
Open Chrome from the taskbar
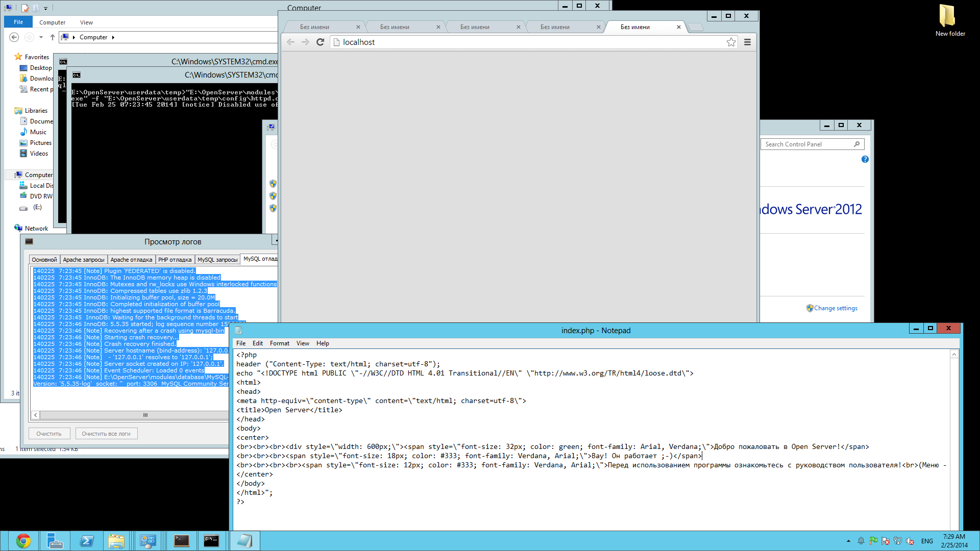pyautogui.click(x=23, y=541)
